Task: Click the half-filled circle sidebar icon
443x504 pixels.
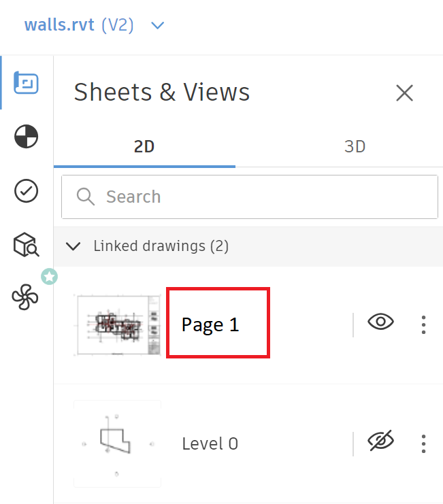Action: [26, 137]
